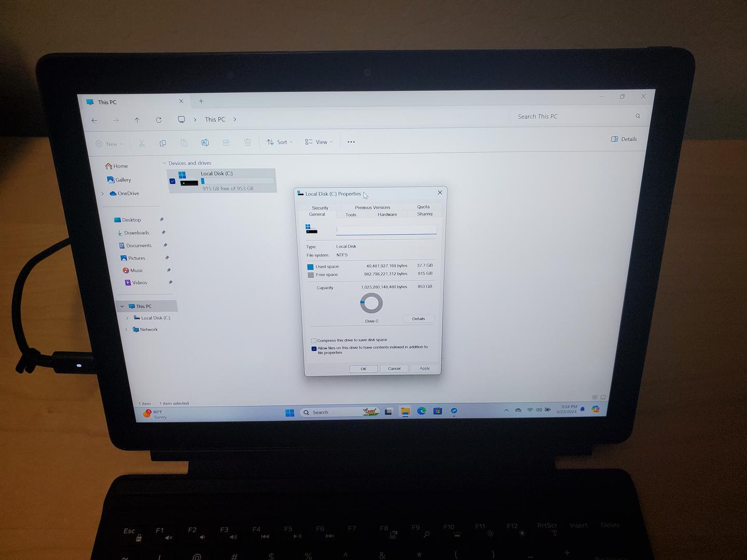
Task: Add a new File Explorer tab
Action: click(x=201, y=101)
